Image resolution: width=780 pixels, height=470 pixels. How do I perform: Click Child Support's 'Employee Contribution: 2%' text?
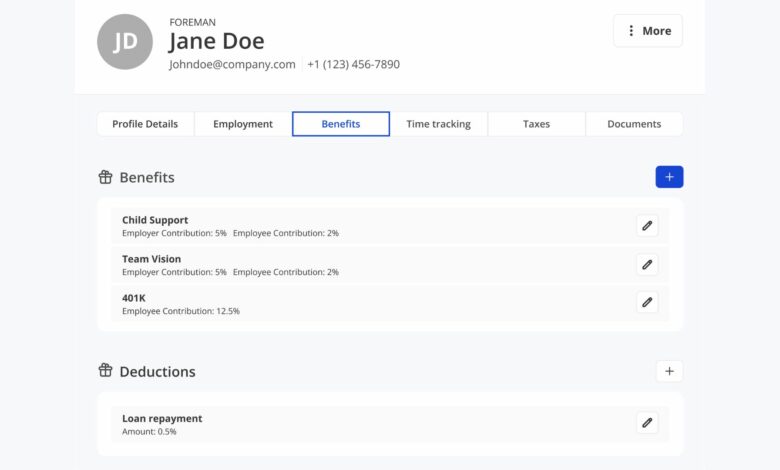coord(286,233)
